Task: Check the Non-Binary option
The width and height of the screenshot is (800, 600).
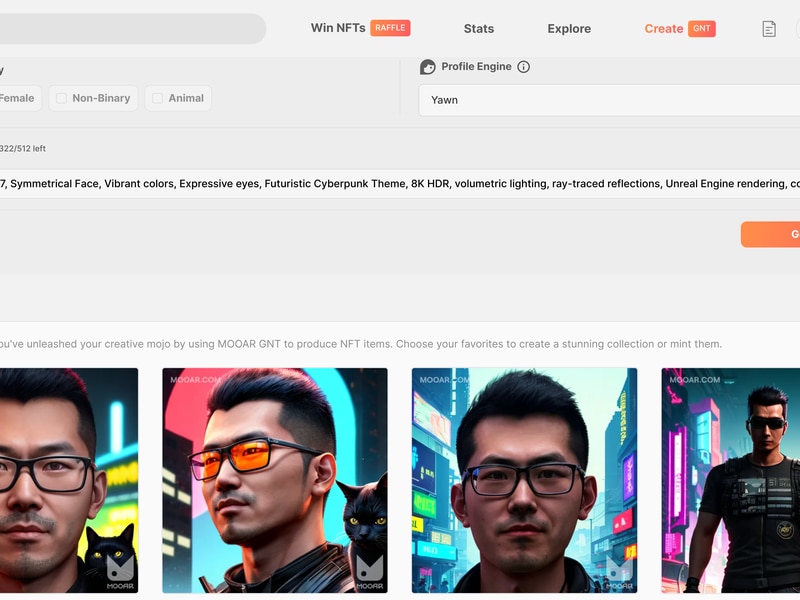Action: click(x=93, y=98)
